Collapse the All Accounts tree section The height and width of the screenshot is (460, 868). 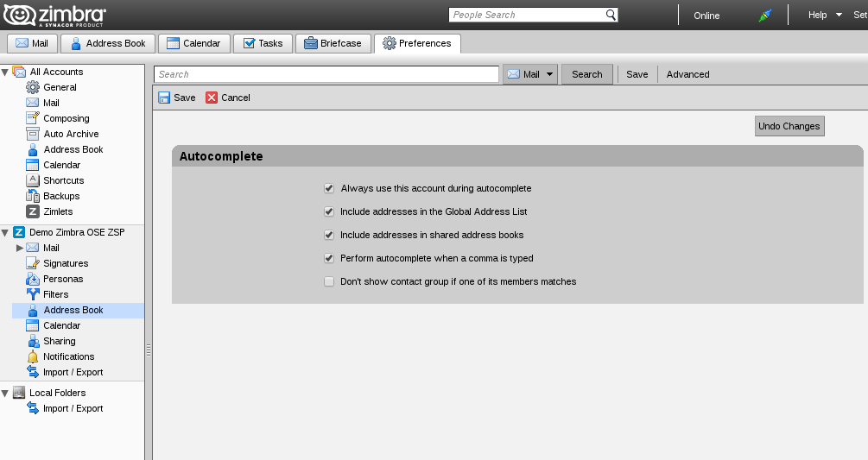click(x=5, y=72)
